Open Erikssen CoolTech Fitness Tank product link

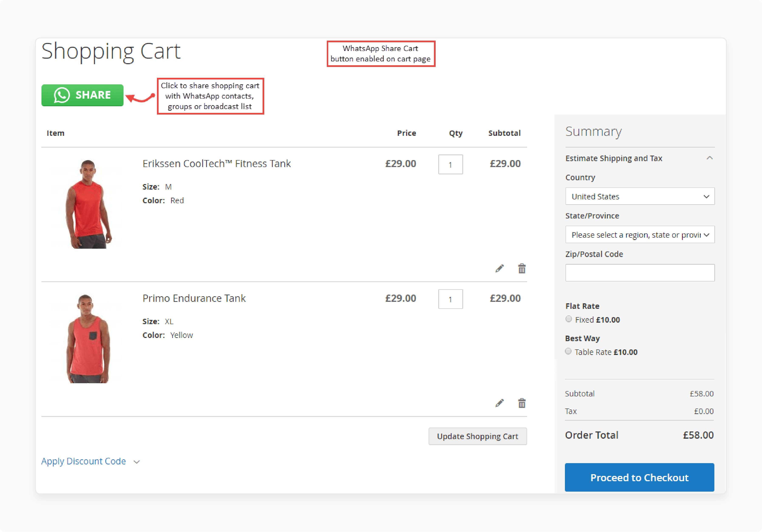[x=217, y=164]
